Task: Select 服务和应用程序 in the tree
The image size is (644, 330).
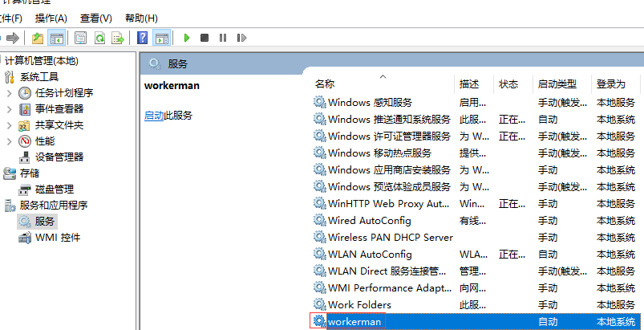Action: coord(54,205)
